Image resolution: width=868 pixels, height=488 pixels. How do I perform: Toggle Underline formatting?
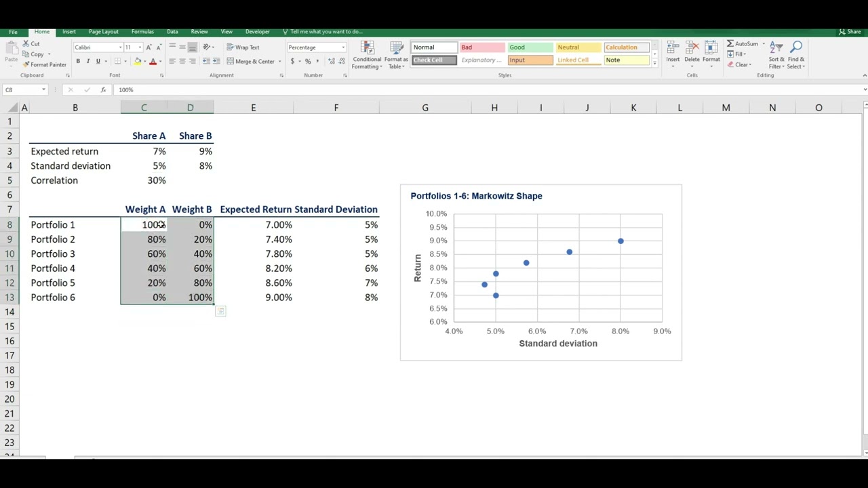[x=98, y=62]
